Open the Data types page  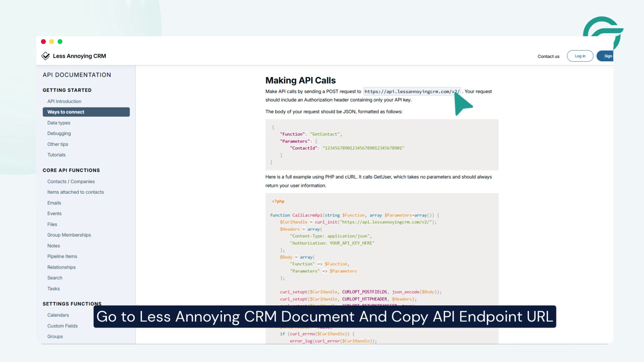59,123
